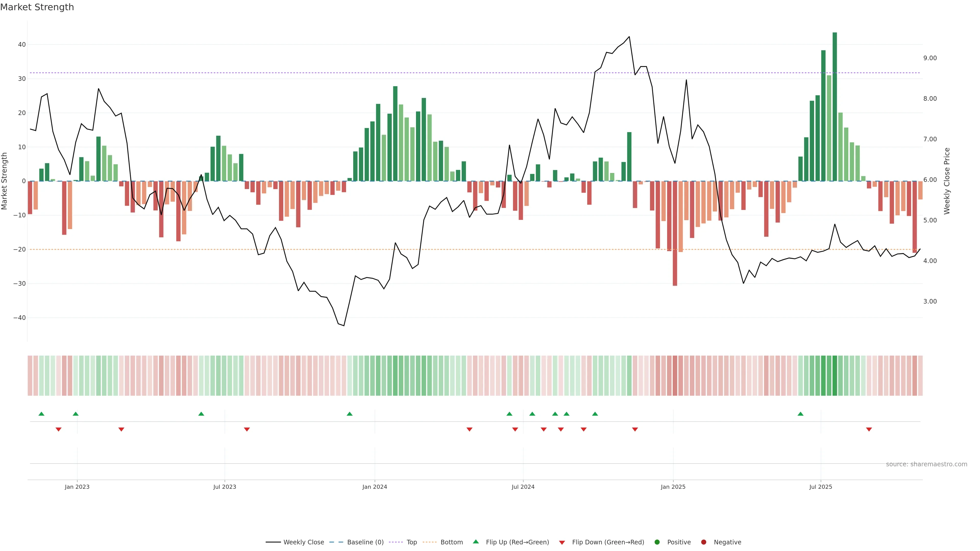Click the Market Strength chart title

click(x=37, y=7)
